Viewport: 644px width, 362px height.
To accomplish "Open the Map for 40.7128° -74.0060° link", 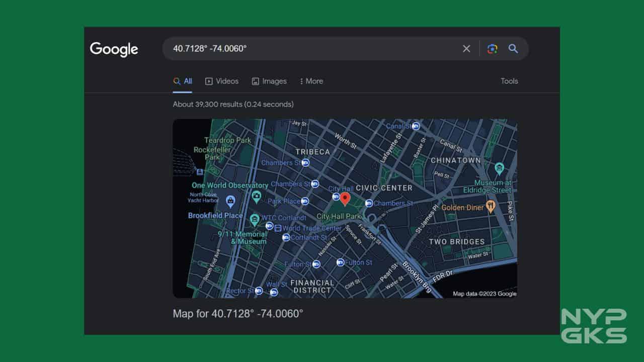I will pos(238,314).
